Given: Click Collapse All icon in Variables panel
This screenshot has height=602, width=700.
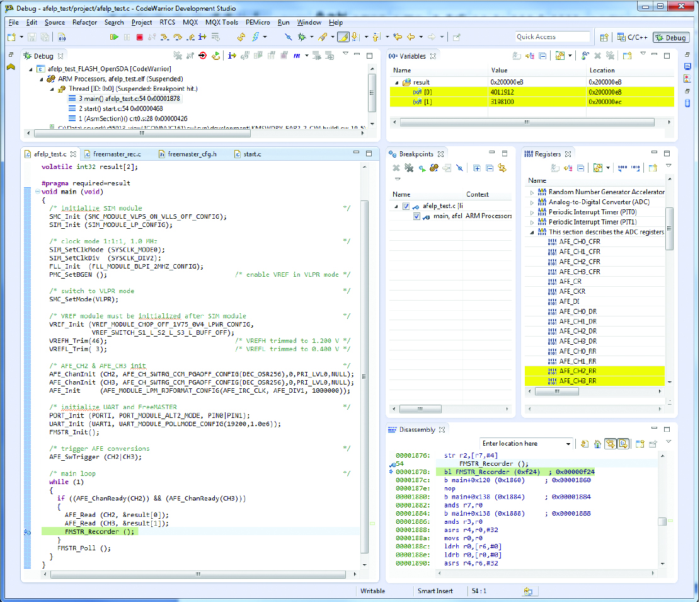Looking at the screenshot, I should point(544,56).
